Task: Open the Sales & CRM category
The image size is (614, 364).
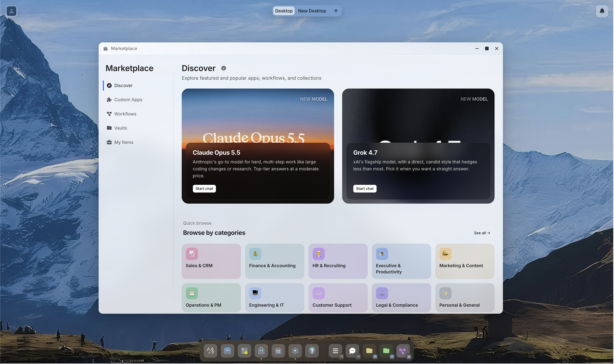Action: click(211, 261)
